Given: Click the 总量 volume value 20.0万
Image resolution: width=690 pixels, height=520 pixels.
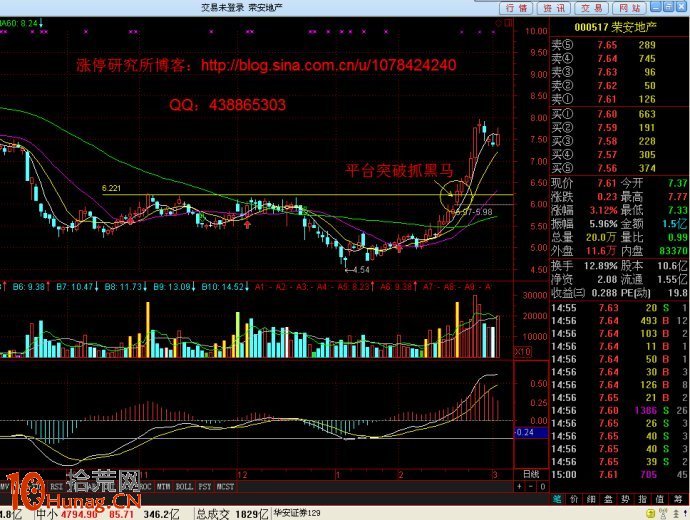Looking at the screenshot, I should tap(601, 238).
